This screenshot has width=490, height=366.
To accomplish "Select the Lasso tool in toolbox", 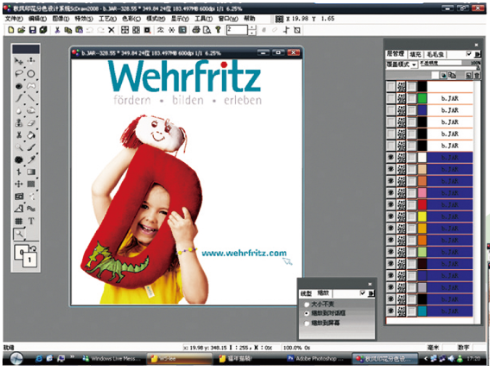I will [19, 74].
